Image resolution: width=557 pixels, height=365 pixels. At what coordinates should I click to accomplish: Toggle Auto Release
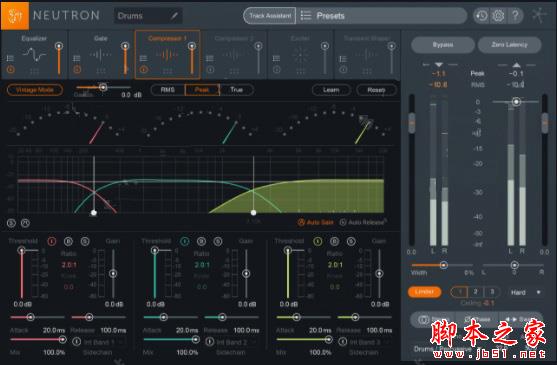tap(362, 222)
